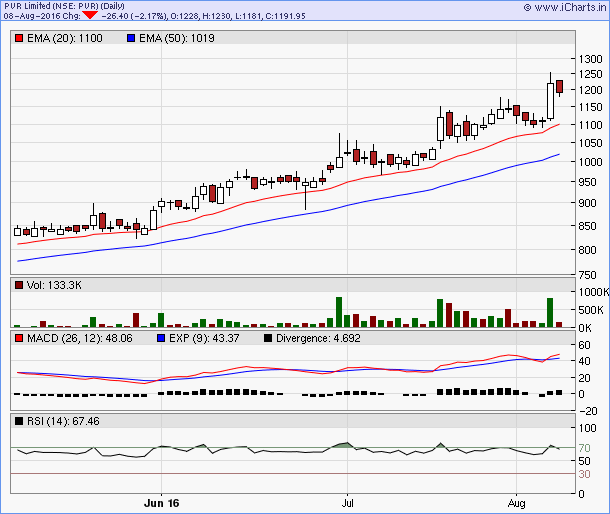Click the 'C:1191.95' close price text
This screenshot has width=610, height=514.
pos(286,16)
